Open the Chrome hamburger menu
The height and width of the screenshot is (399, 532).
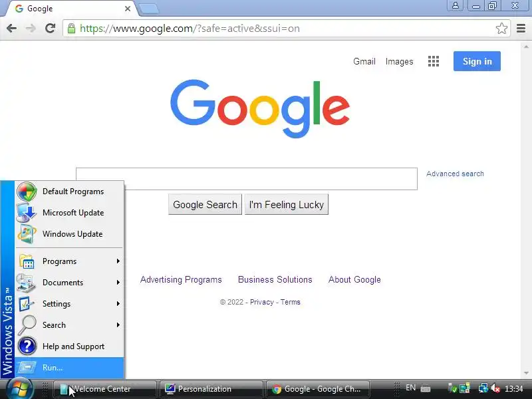(x=521, y=29)
